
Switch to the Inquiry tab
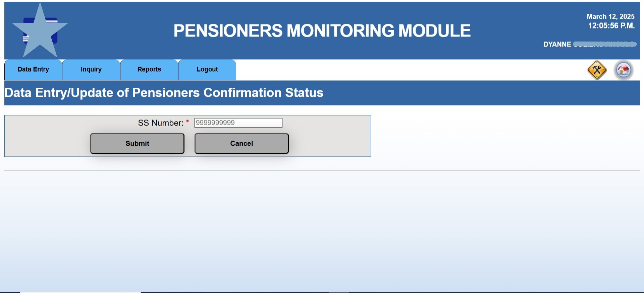[x=91, y=69]
